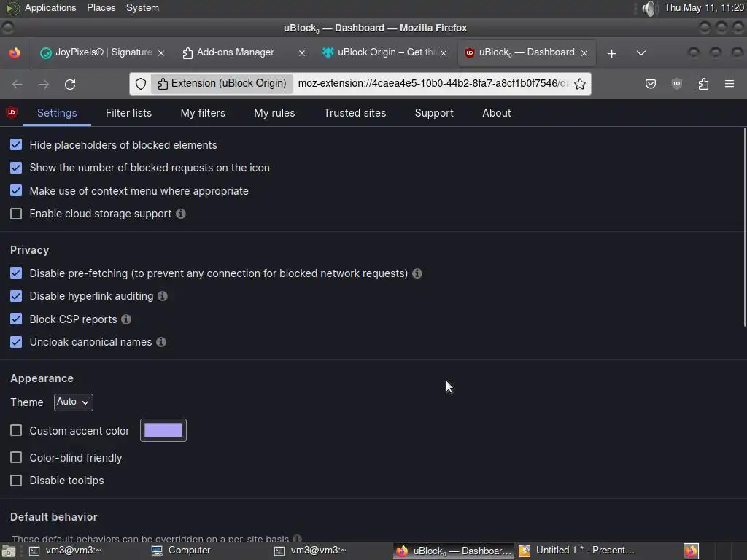
Task: Enable Disable tooltips checkbox
Action: coord(16,481)
